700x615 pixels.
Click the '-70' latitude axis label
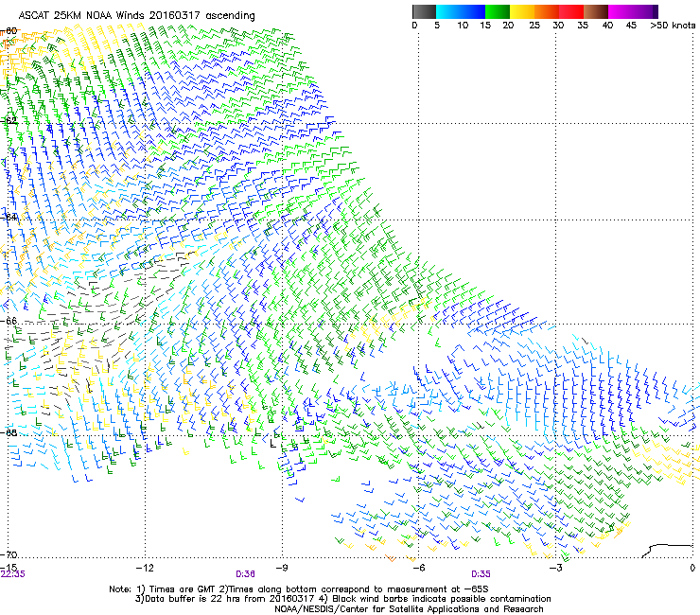click(x=9, y=555)
